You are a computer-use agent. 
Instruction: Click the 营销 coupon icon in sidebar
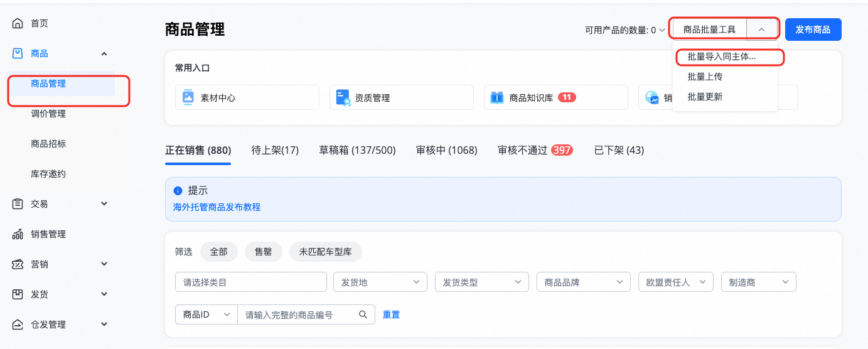[x=18, y=264]
